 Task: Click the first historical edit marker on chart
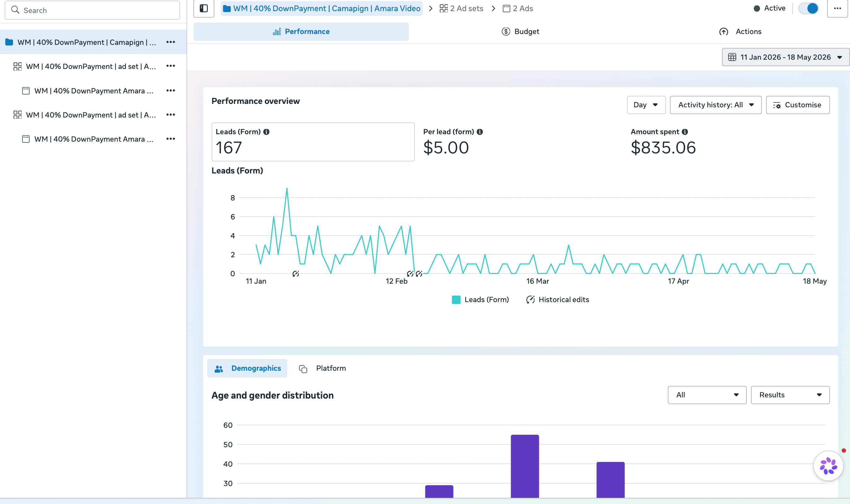coord(296,274)
